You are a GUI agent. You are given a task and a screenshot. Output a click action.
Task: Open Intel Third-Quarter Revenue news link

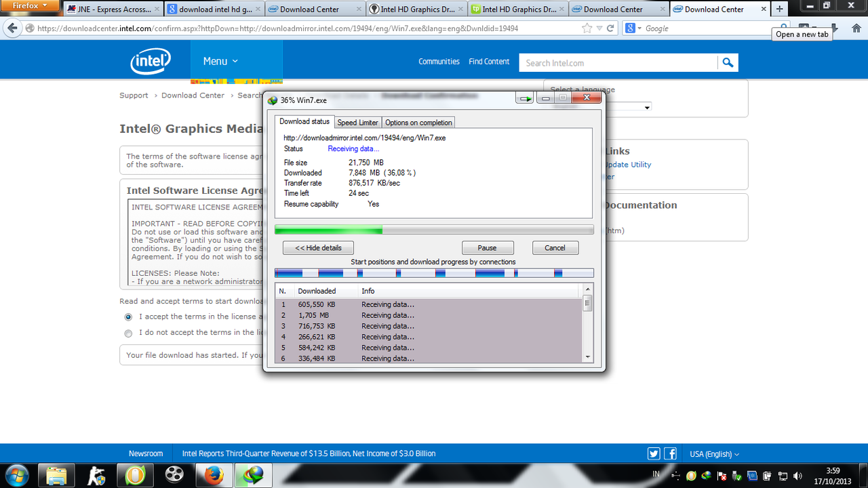tap(309, 454)
